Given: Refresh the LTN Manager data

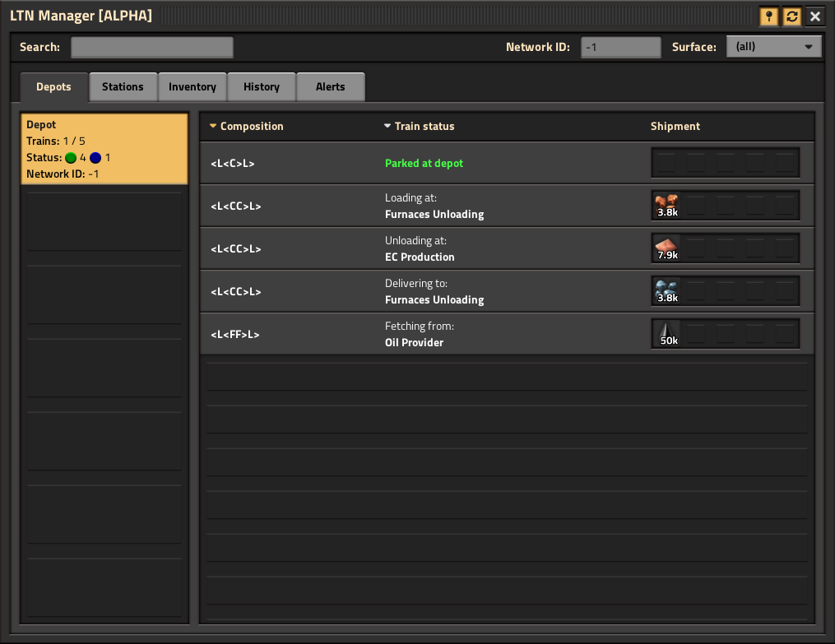Looking at the screenshot, I should (x=791, y=16).
